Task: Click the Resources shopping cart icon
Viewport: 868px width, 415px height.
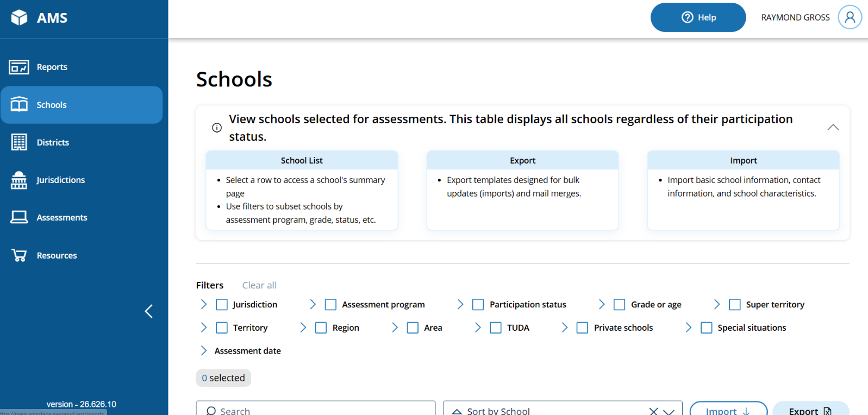Action: [x=19, y=255]
